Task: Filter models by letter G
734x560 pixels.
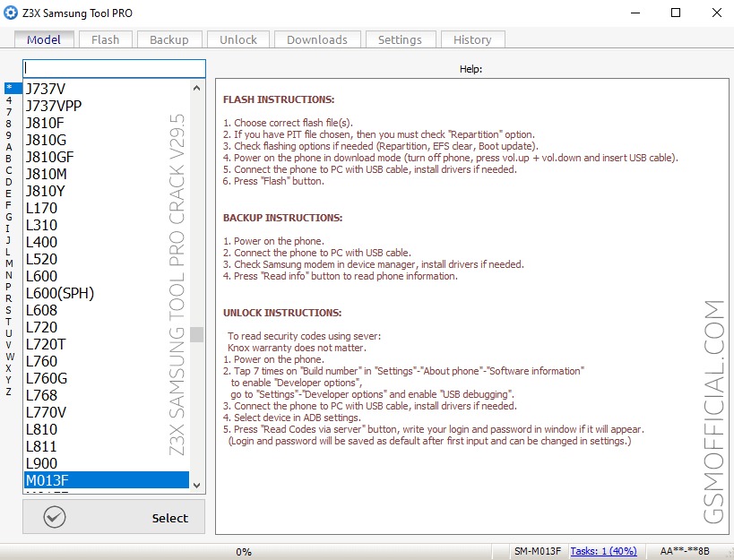Action: pyautogui.click(x=8, y=217)
